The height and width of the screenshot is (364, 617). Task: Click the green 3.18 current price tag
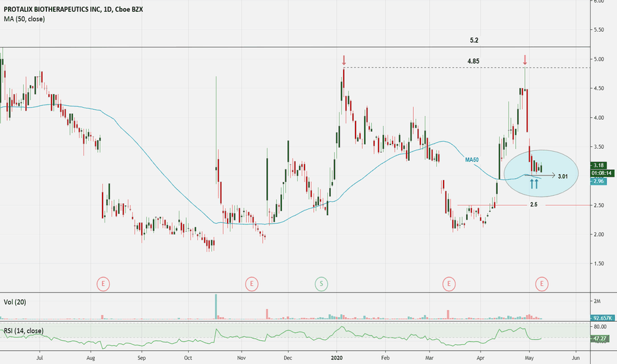pos(598,165)
